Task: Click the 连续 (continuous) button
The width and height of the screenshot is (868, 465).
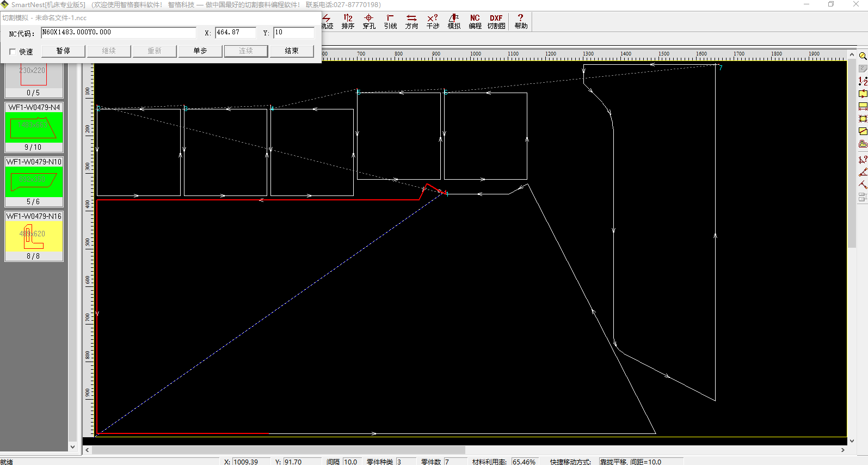Action: (x=246, y=51)
